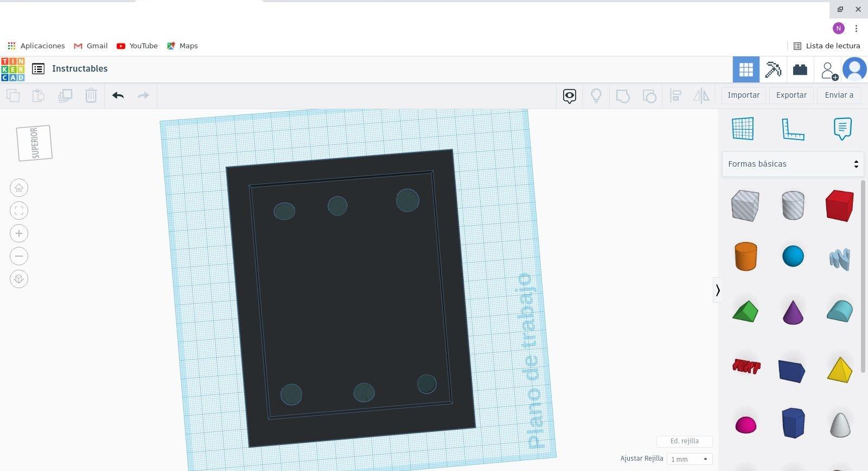Open the YouTube bookmark
Screen dimensions: 868x471
[x=137, y=46]
